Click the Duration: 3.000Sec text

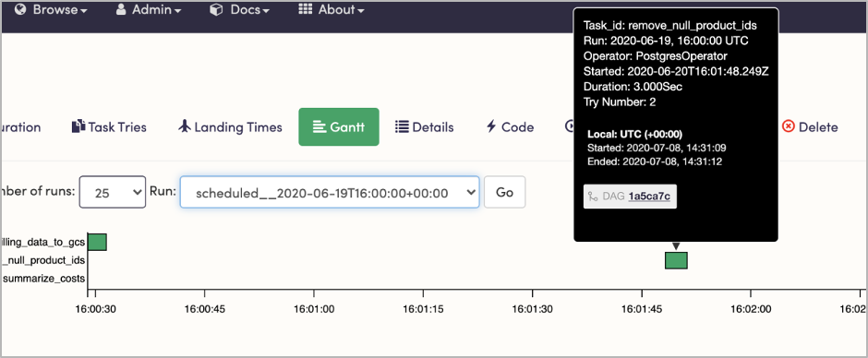[x=633, y=87]
